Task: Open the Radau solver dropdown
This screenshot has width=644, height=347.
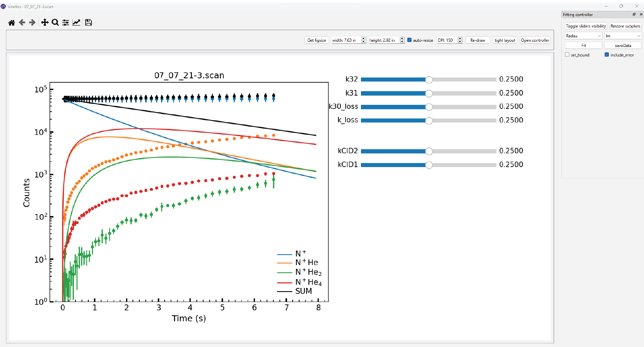Action: pos(583,36)
